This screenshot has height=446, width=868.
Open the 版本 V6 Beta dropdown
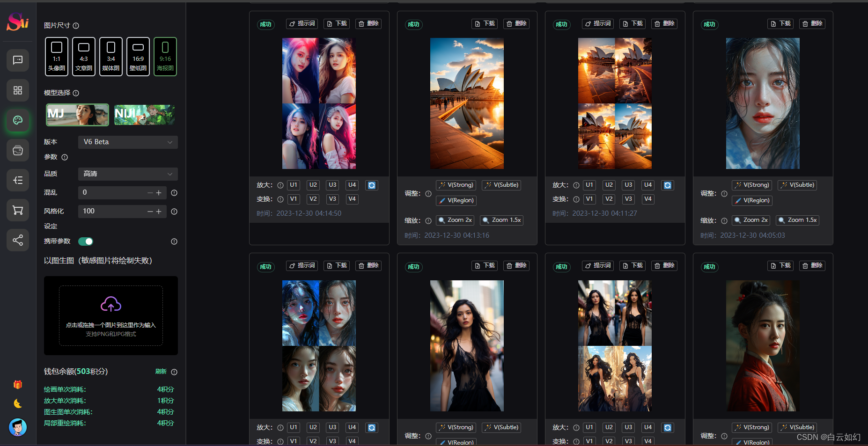pos(128,142)
